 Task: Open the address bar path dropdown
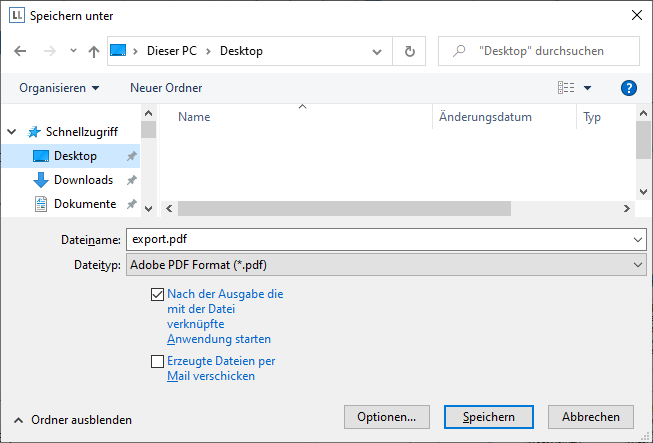(x=375, y=51)
